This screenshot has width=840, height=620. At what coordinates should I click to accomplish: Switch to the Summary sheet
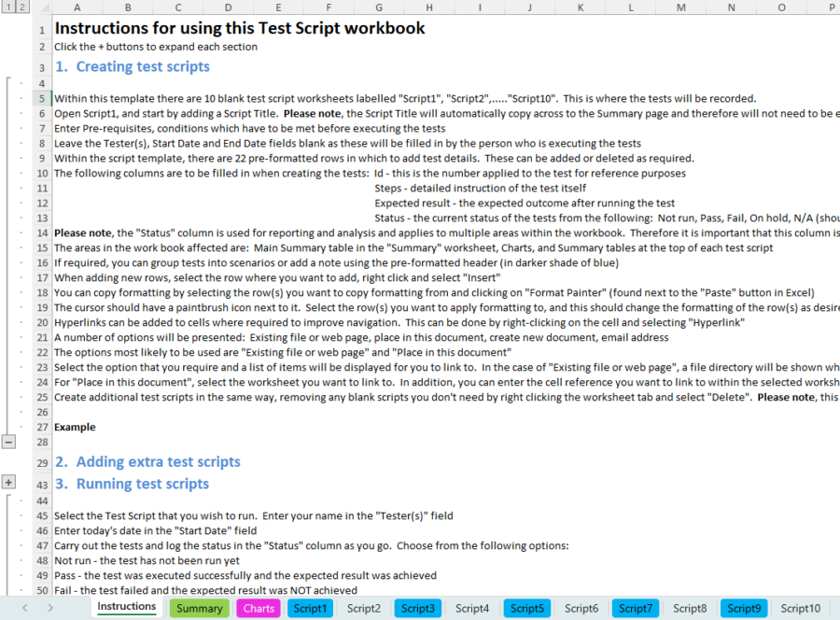(199, 608)
